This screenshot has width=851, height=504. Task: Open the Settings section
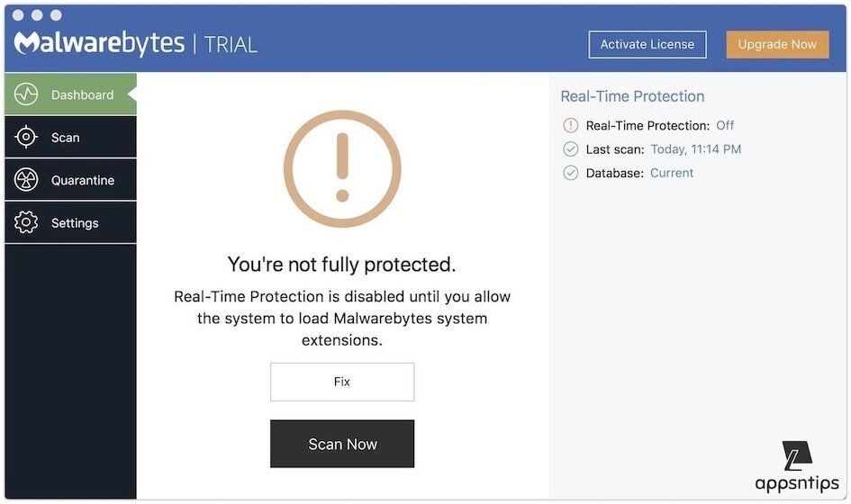75,223
